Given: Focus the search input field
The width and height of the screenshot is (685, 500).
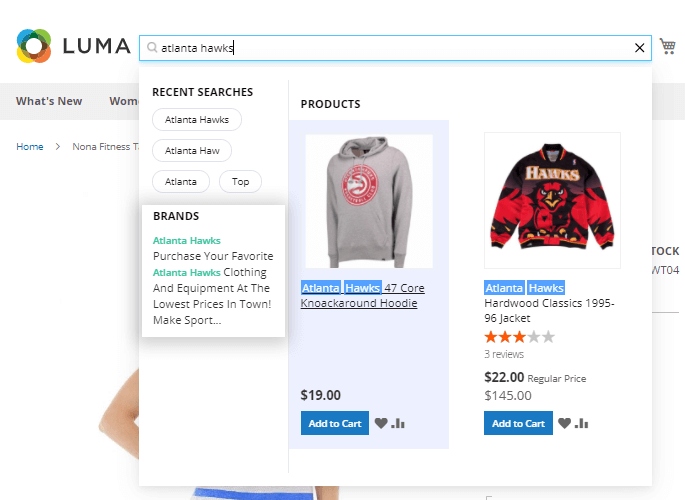Looking at the screenshot, I should click(390, 47).
